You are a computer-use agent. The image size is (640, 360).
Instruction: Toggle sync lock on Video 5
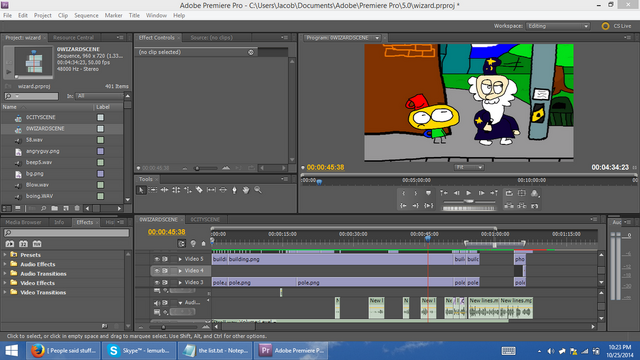pos(165,259)
